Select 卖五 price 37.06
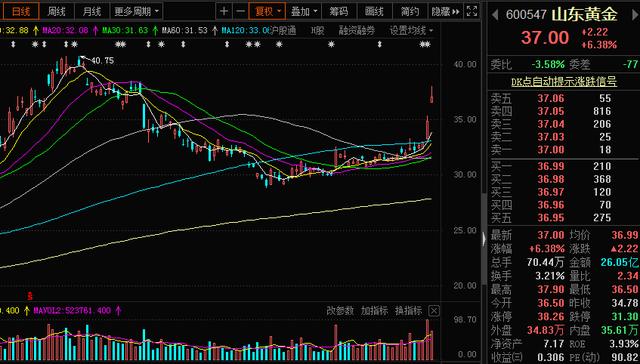 pyautogui.click(x=551, y=98)
